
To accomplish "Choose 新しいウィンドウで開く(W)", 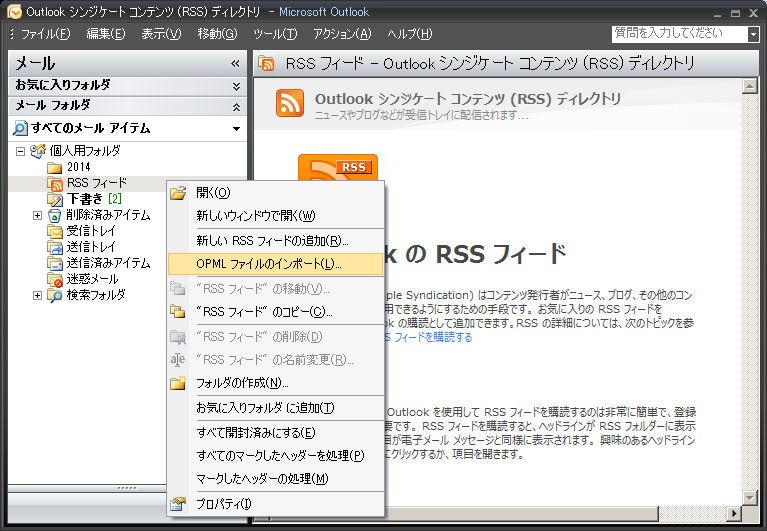I will 275,216.
